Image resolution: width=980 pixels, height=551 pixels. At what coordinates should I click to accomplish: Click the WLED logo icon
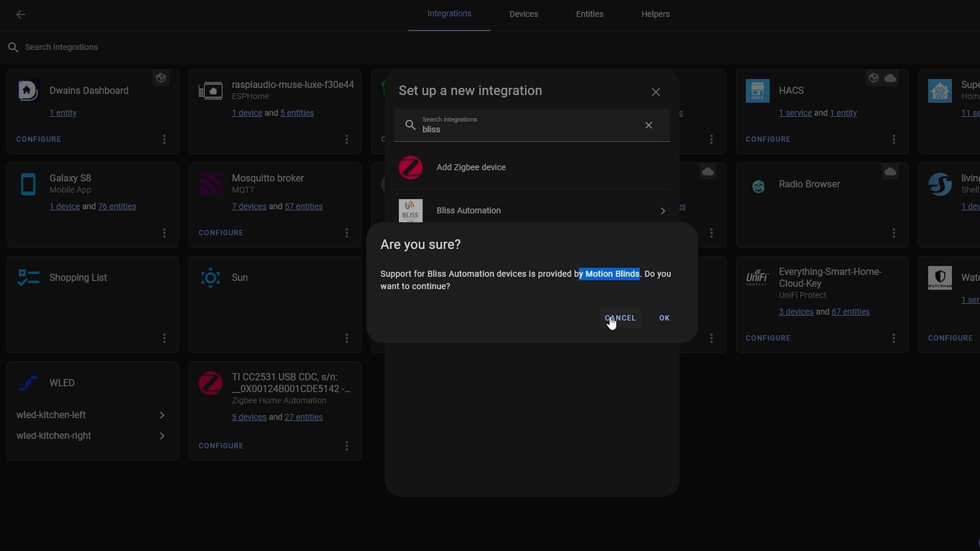(28, 383)
